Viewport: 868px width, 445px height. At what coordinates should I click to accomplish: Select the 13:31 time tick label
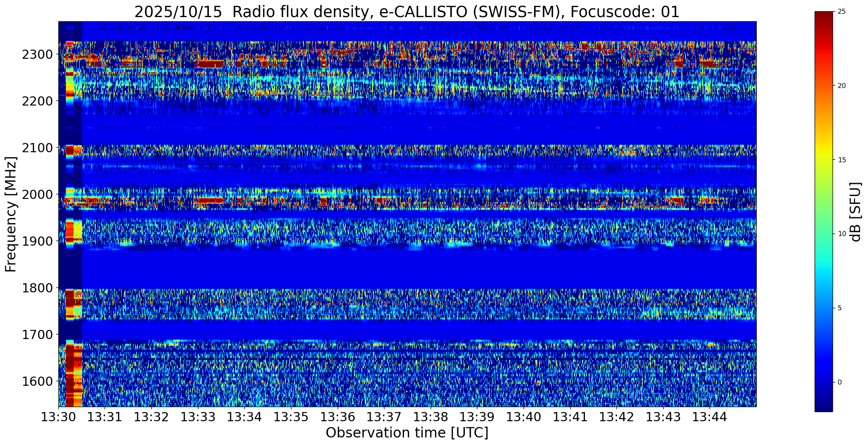tap(105, 417)
